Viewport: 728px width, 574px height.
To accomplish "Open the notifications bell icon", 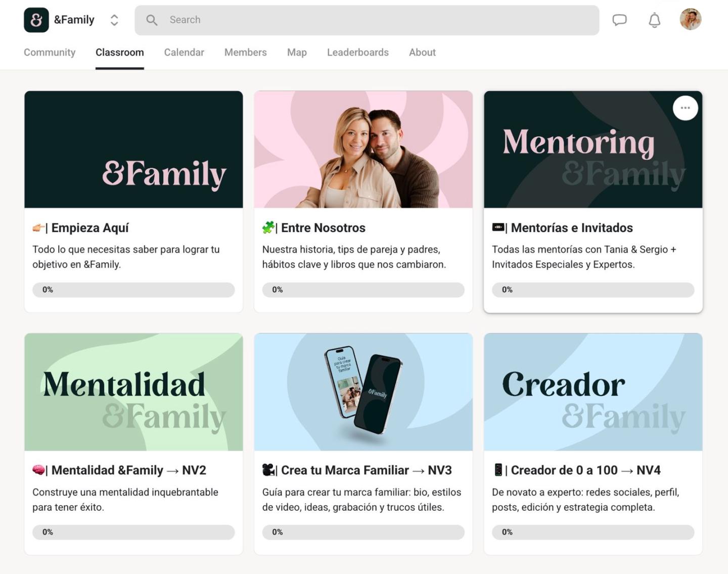I will [x=655, y=20].
